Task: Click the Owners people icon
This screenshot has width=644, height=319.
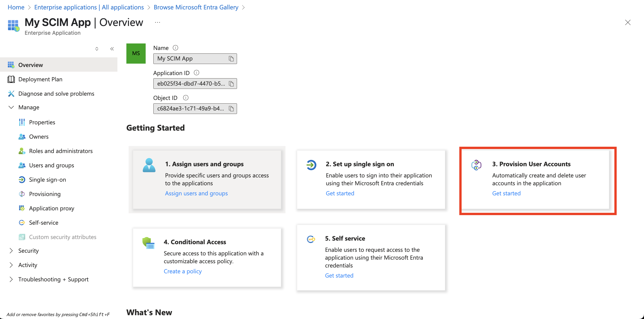Action: [x=22, y=136]
